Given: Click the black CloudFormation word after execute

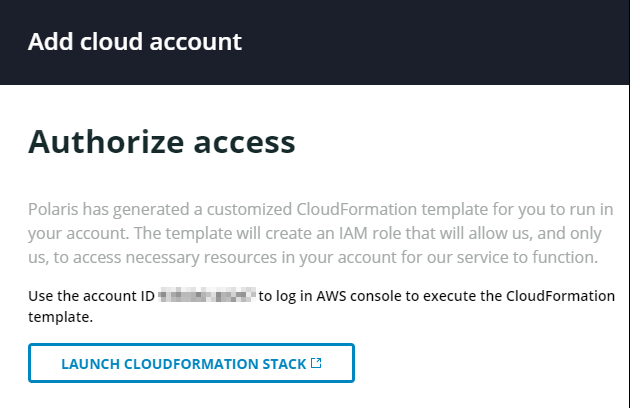Looking at the screenshot, I should 560,296.
